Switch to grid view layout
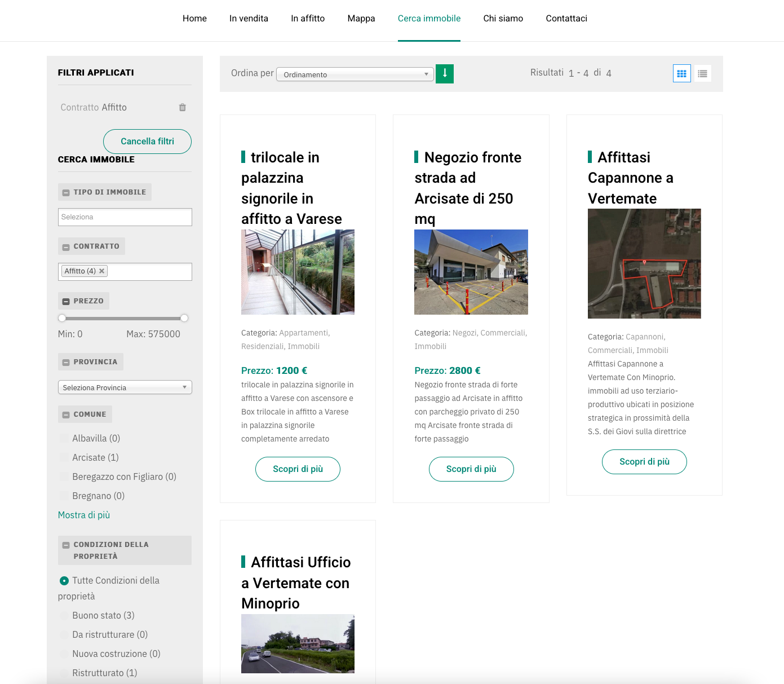 (x=681, y=73)
